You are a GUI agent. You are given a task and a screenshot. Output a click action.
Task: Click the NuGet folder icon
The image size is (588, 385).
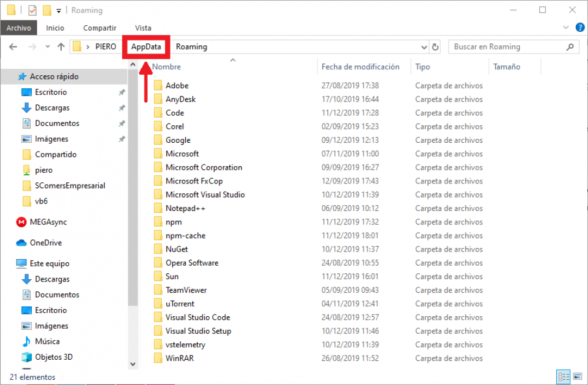pyautogui.click(x=158, y=249)
